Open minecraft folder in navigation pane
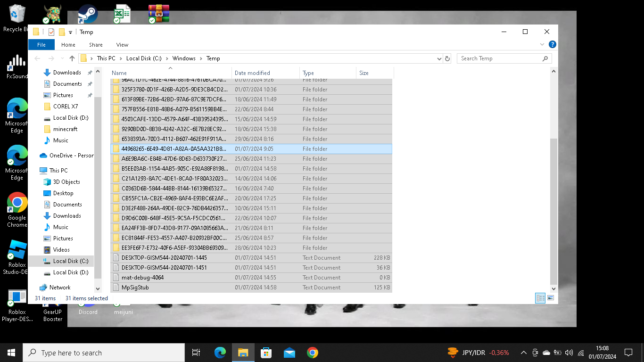 tap(65, 129)
